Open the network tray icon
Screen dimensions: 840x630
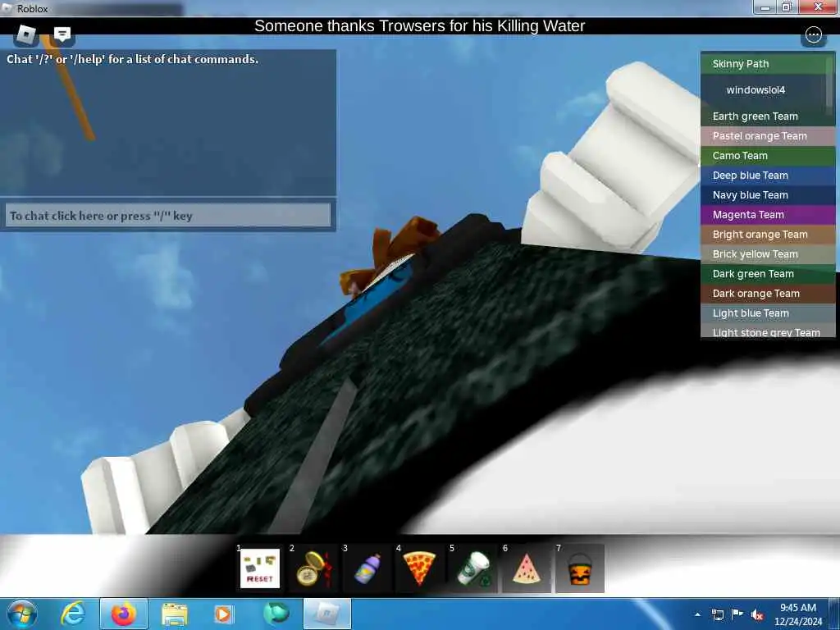tap(717, 614)
